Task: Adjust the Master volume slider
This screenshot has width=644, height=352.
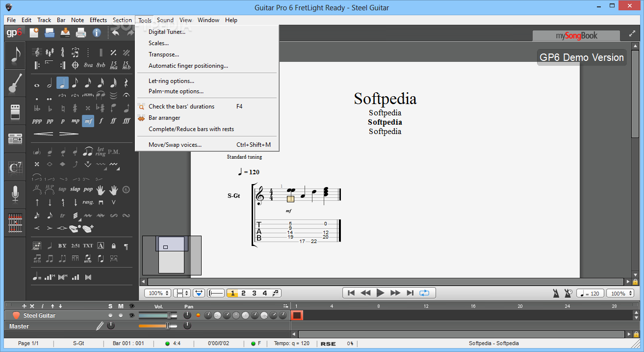Action: [158, 326]
